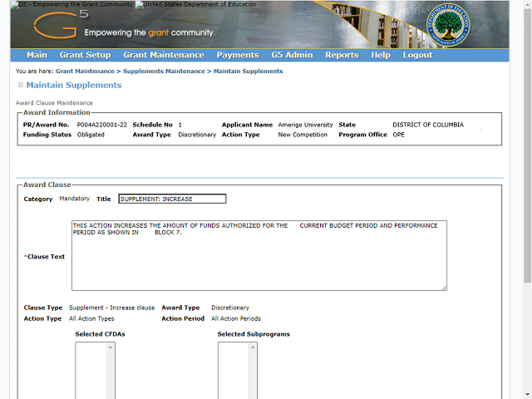The width and height of the screenshot is (532, 399).
Task: Click up arrow in Selected Subprograms scrollbar
Action: (x=253, y=347)
